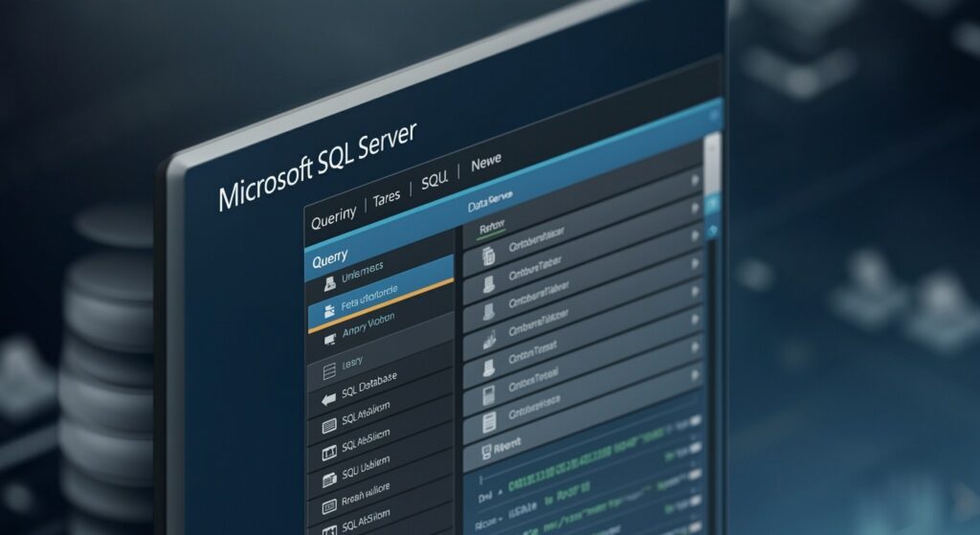The image size is (980, 535).
Task: Open the Tares tab
Action: [387, 196]
